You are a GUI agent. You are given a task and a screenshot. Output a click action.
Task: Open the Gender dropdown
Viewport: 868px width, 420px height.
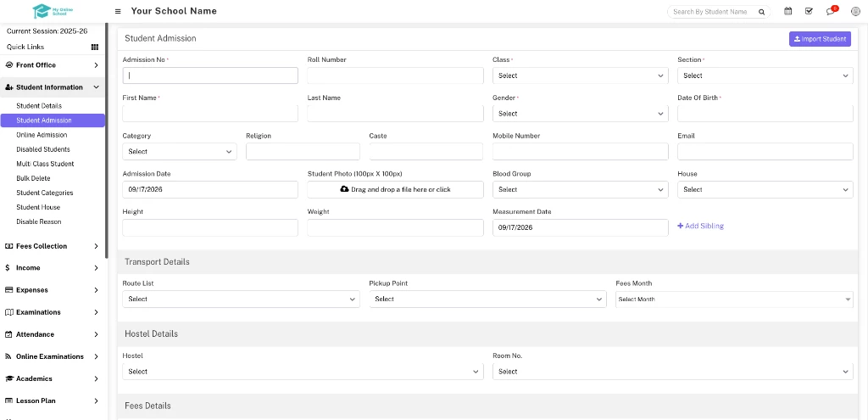pyautogui.click(x=580, y=114)
